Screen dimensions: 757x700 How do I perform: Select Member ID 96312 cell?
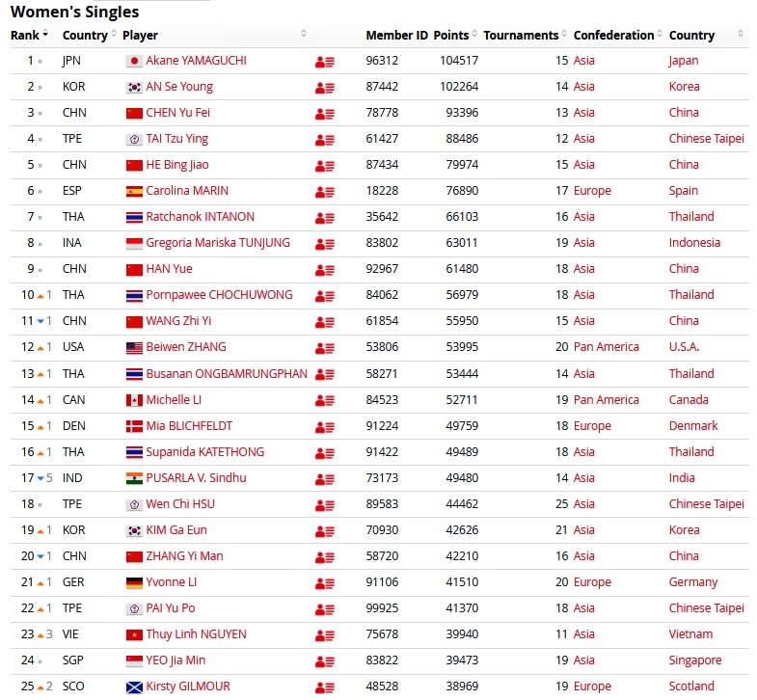click(x=382, y=61)
